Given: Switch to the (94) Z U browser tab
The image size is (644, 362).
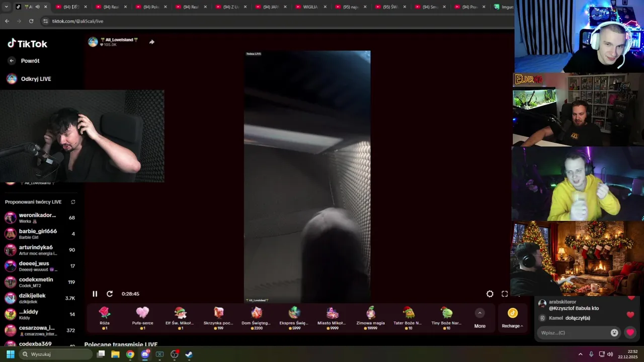Looking at the screenshot, I should pos(231,7).
